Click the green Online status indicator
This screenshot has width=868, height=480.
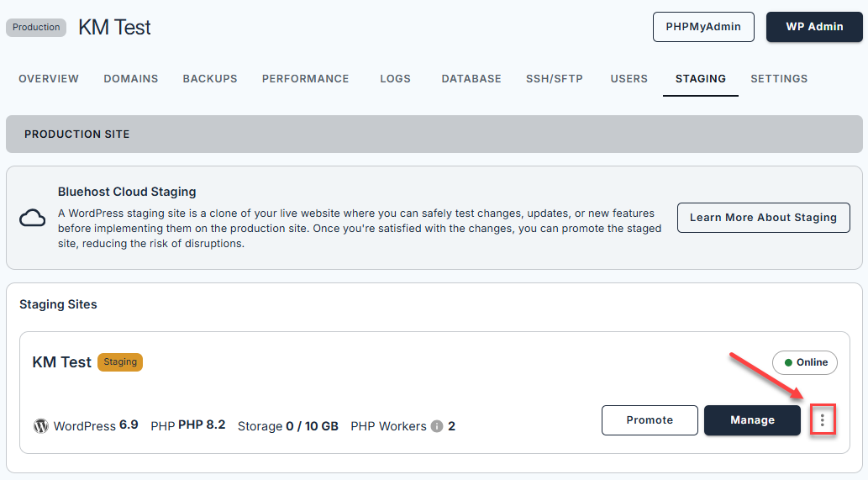(805, 362)
